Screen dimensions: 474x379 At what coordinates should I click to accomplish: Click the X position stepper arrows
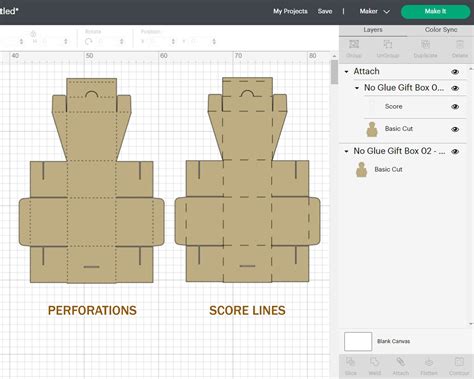(173, 41)
